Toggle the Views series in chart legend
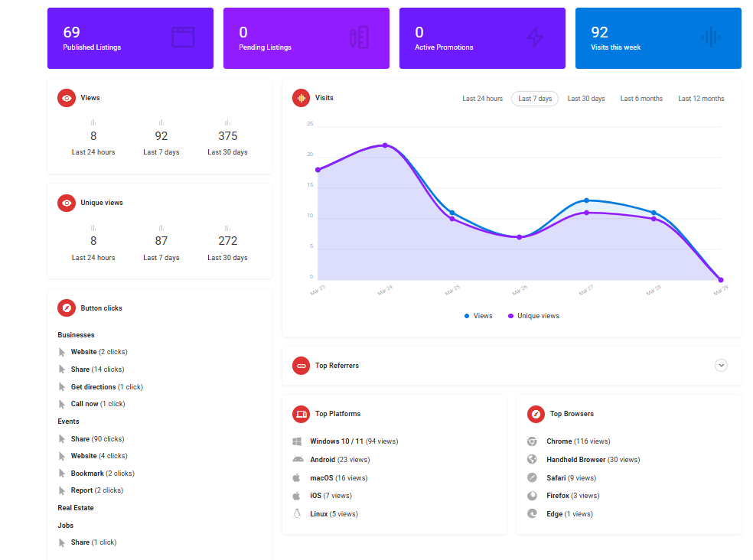753x560 pixels. (x=478, y=316)
